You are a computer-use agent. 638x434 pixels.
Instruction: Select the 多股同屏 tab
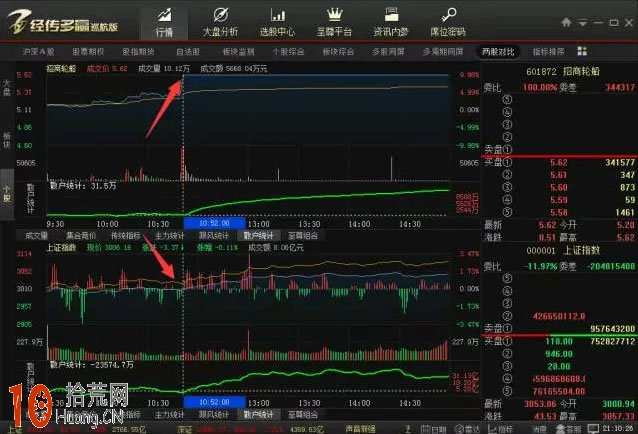coord(388,52)
